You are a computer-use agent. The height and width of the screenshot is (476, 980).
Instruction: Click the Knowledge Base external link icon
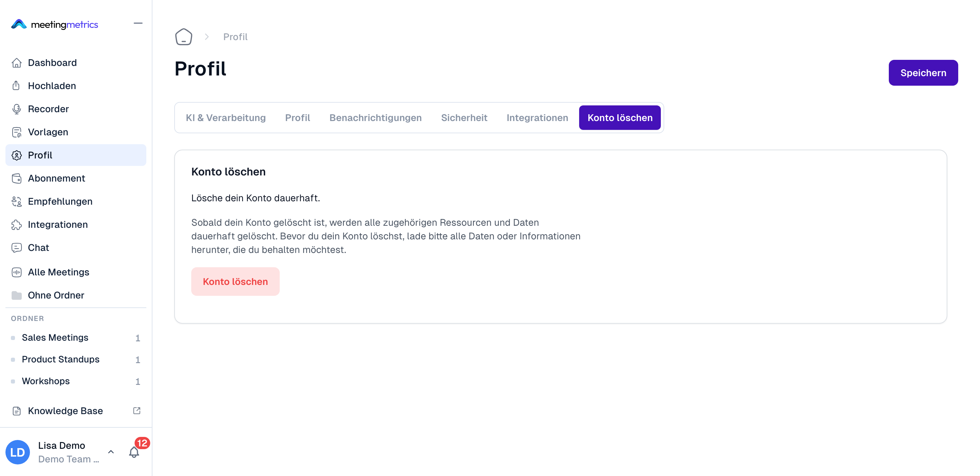pos(137,411)
